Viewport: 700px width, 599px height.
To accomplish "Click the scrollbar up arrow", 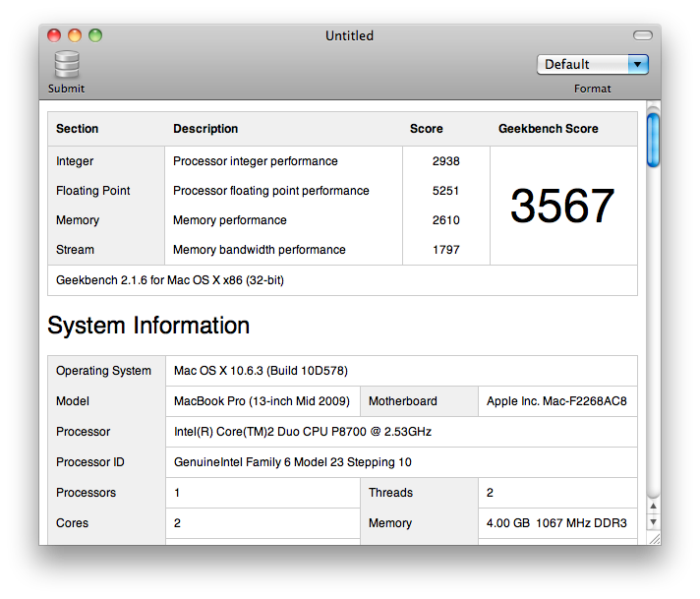I will point(653,507).
